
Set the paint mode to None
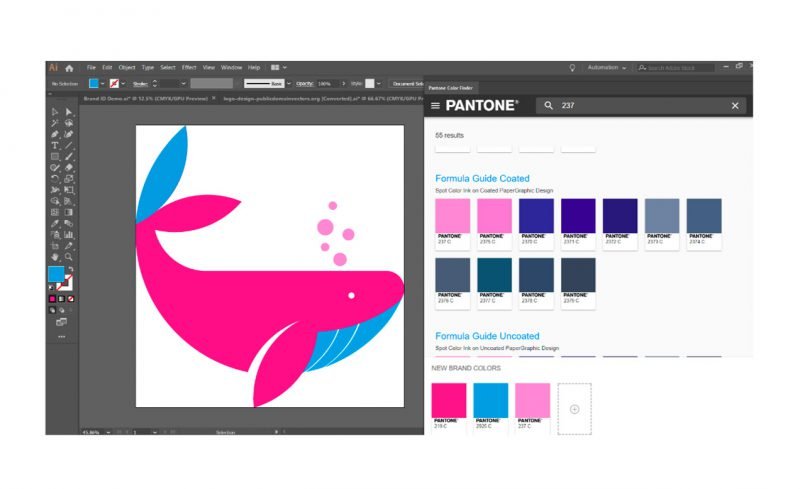[x=70, y=298]
